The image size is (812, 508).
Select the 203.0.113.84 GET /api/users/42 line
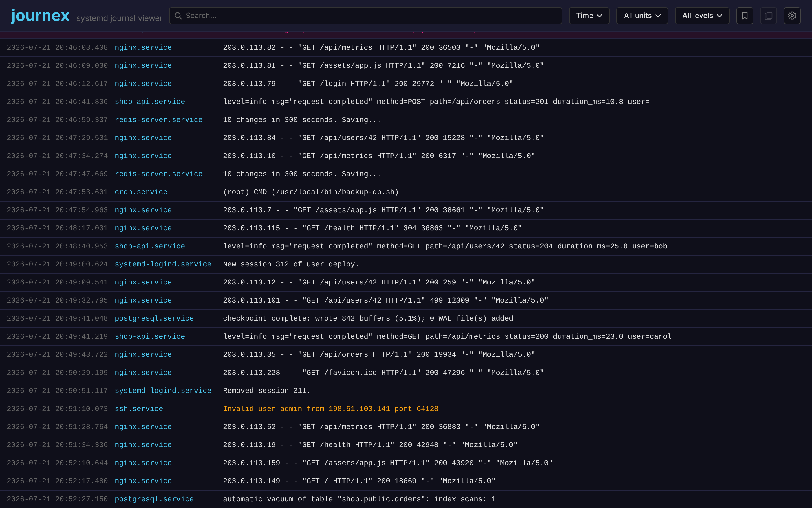[383, 138]
